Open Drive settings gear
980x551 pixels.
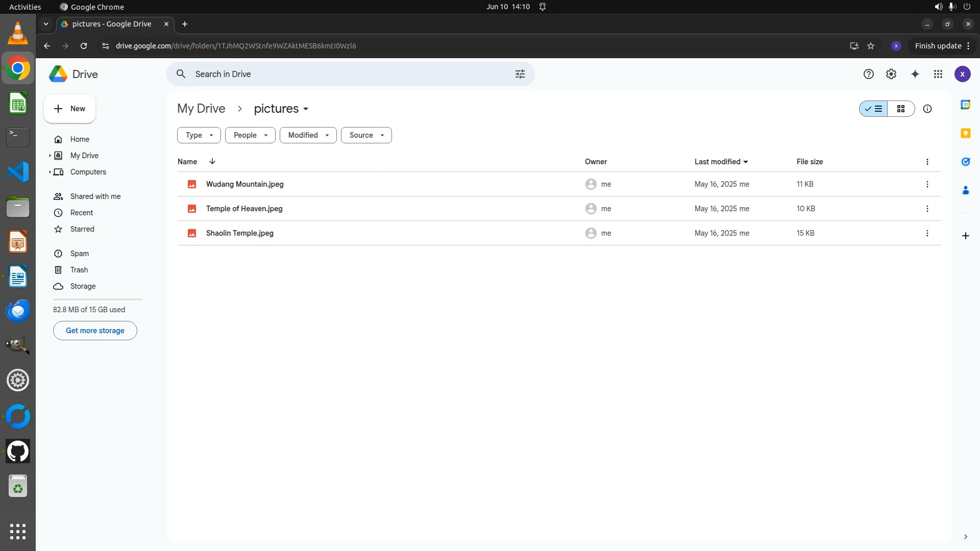891,74
